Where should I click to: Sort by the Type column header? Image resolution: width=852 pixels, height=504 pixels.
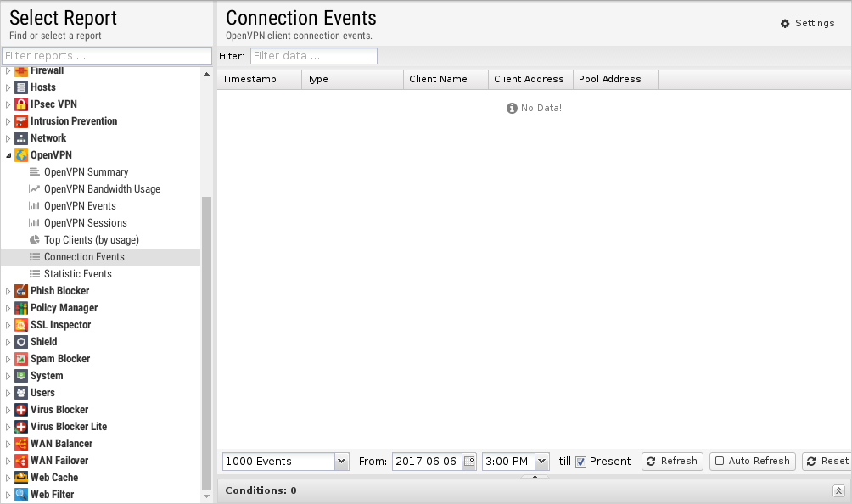click(352, 79)
